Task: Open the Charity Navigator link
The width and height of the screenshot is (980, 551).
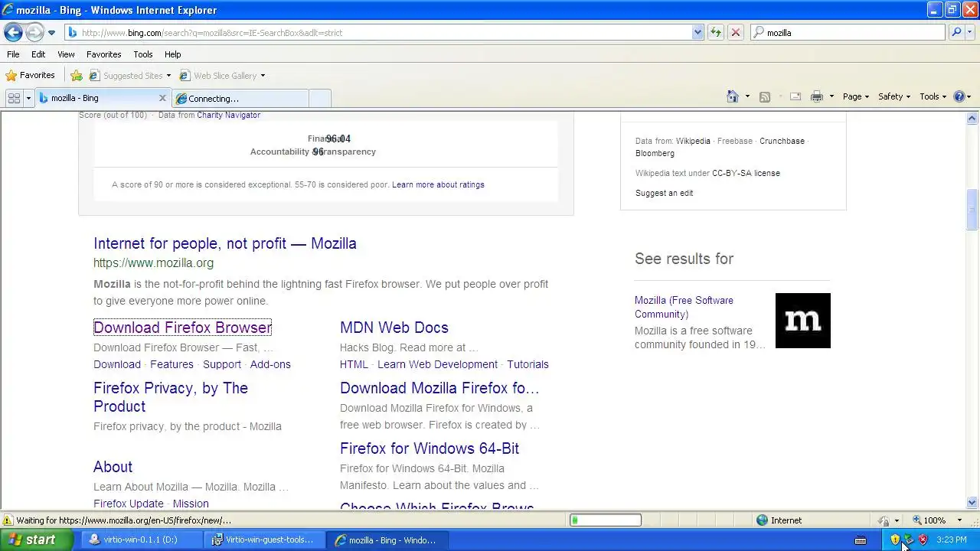Action: [228, 115]
